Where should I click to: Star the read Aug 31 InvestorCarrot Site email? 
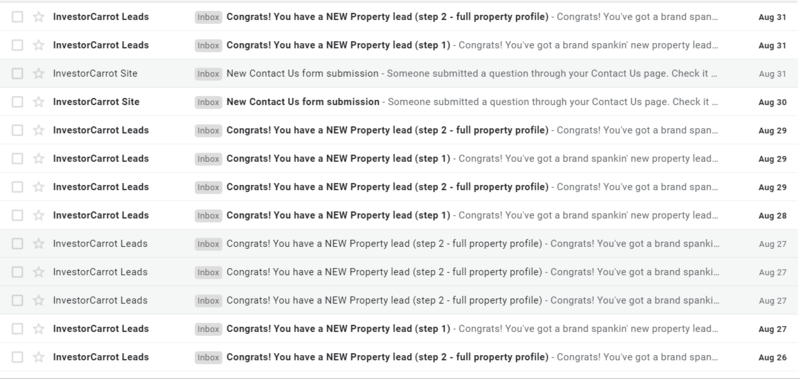tap(39, 73)
